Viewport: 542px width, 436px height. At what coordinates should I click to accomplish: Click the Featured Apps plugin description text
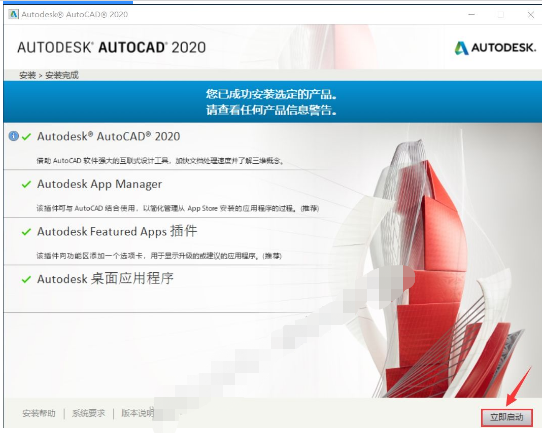(x=159, y=256)
